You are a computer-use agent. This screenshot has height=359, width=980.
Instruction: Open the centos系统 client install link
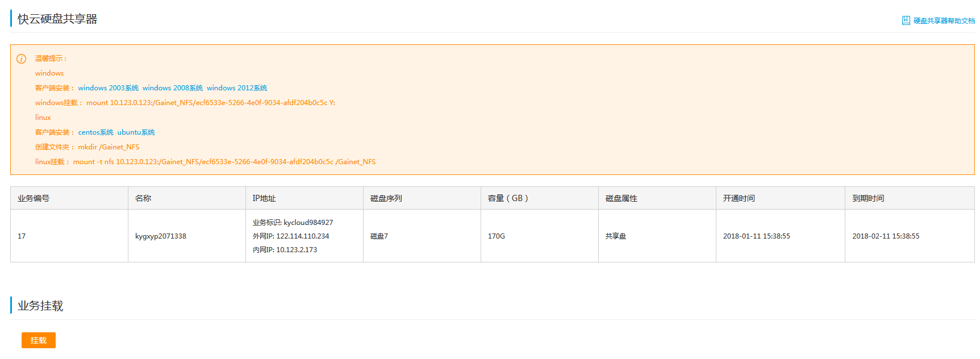(x=95, y=132)
